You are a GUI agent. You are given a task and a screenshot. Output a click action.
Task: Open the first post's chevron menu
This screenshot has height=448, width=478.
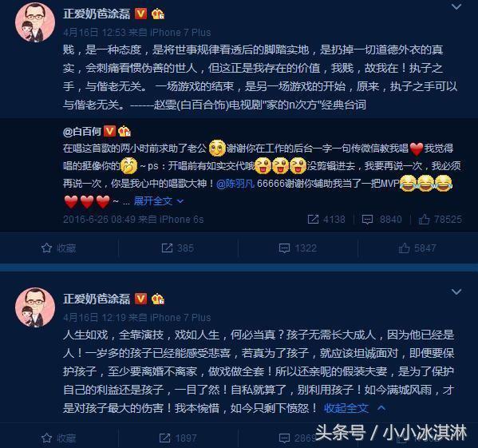456,6
